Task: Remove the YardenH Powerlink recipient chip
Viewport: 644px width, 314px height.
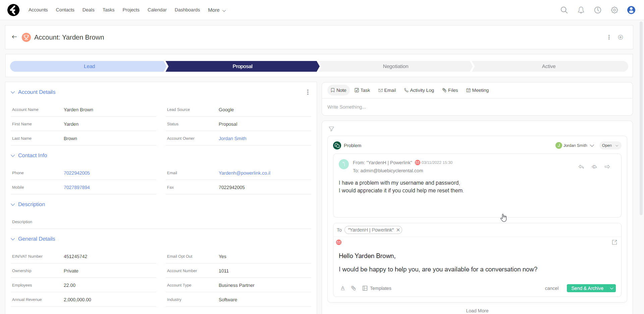Action: pos(398,230)
